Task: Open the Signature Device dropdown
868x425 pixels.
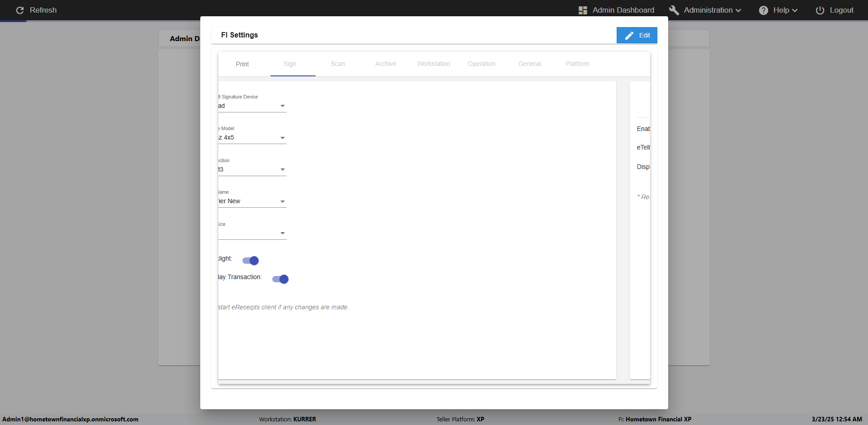Action: point(252,106)
